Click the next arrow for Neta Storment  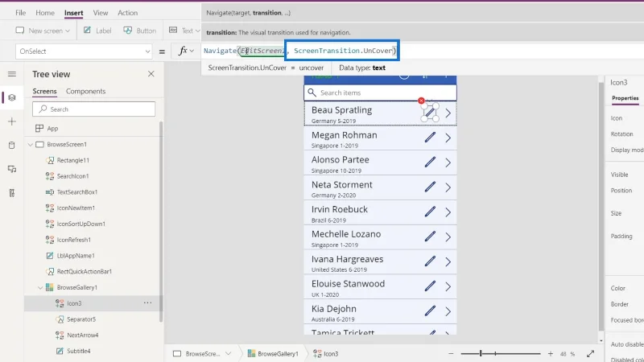(x=448, y=187)
